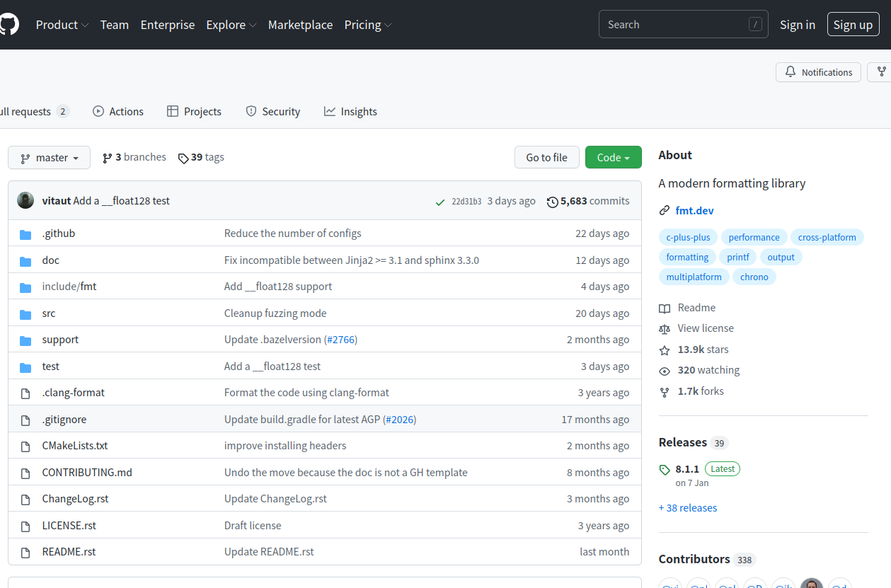Open the Pricing dropdown menu
This screenshot has height=588, width=891.
368,25
